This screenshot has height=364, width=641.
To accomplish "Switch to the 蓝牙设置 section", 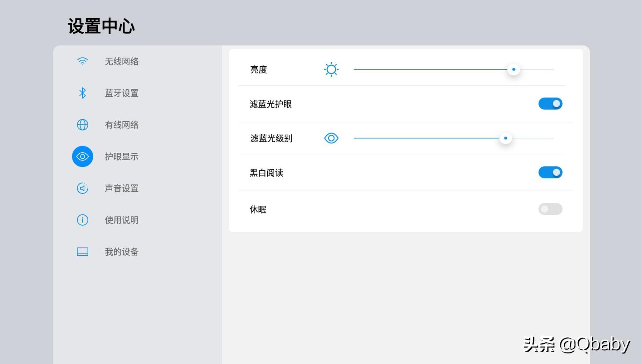I will tap(121, 93).
